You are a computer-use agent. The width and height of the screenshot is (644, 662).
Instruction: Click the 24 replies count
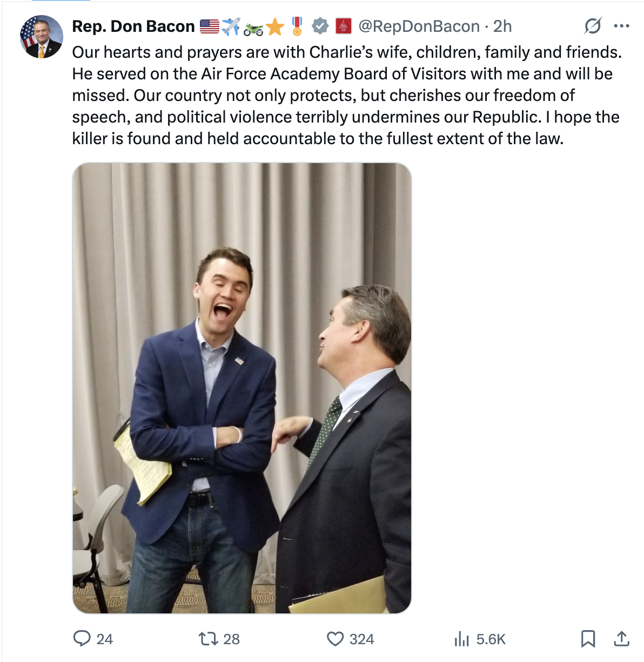point(104,639)
